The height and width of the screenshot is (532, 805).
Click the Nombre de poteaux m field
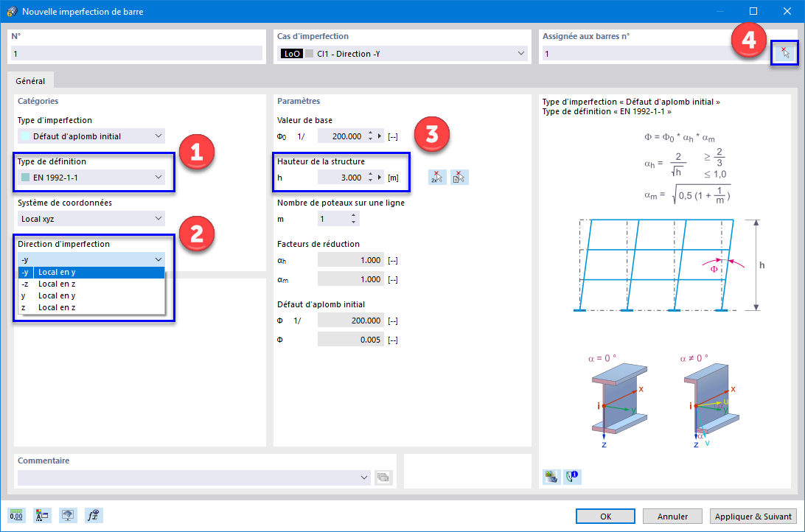point(334,219)
